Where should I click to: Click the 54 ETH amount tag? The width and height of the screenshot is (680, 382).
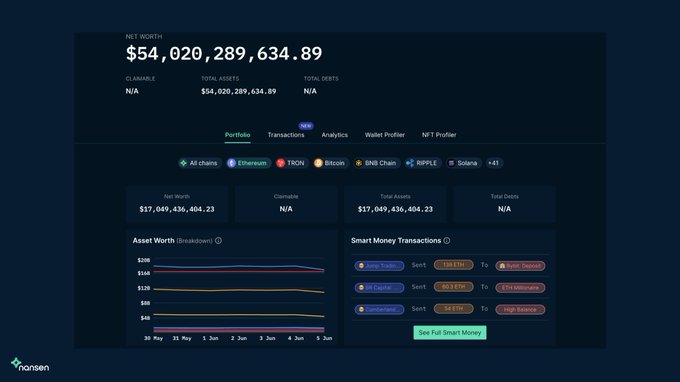(x=453, y=309)
